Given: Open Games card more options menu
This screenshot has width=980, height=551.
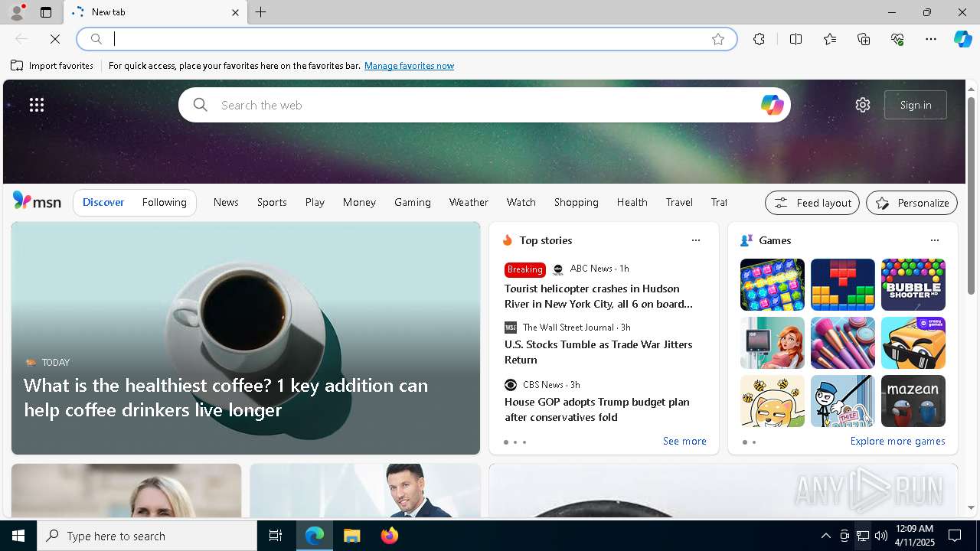Looking at the screenshot, I should (935, 240).
